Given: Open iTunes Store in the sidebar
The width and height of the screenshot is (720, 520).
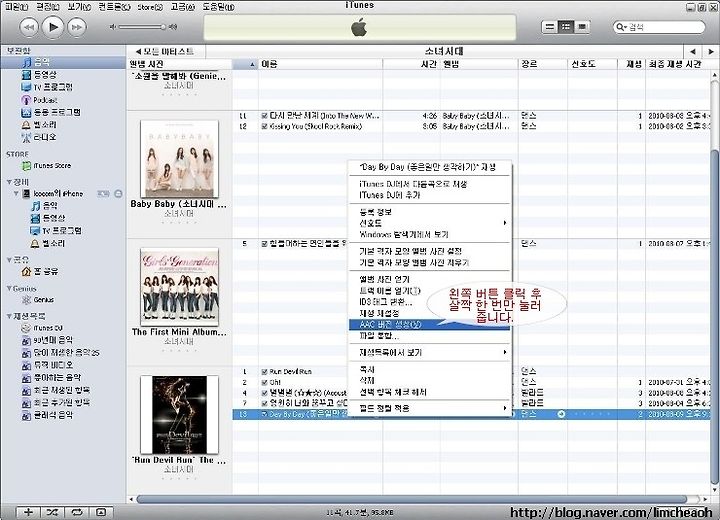Looking at the screenshot, I should [52, 165].
